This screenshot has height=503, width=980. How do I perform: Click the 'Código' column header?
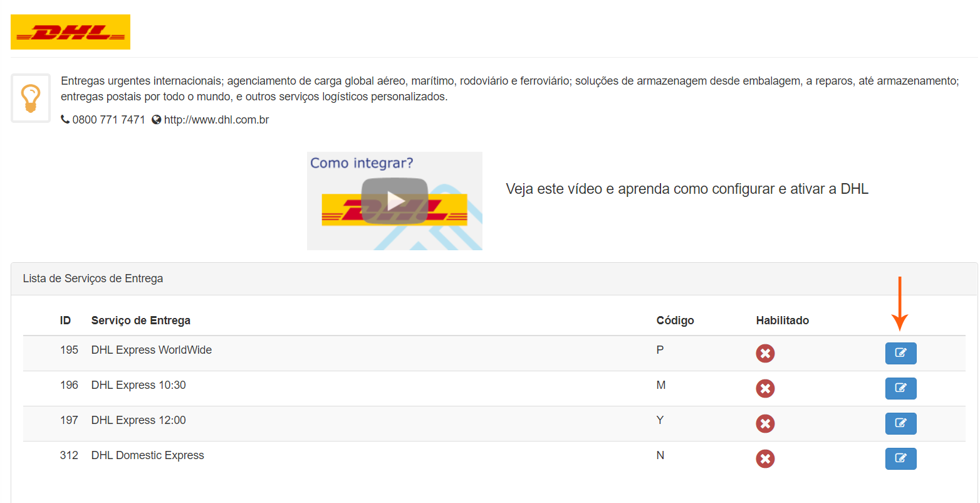click(x=675, y=320)
